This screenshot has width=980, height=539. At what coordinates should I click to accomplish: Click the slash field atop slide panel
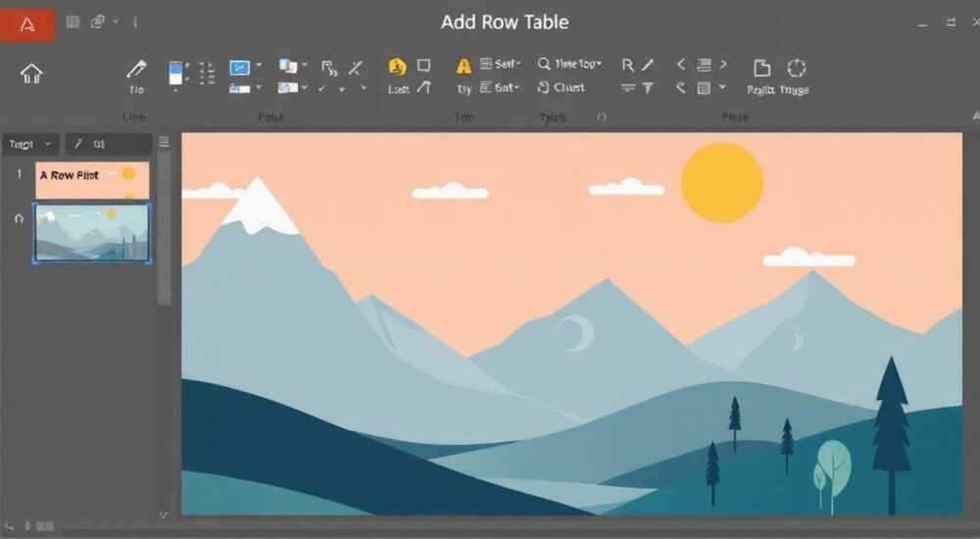tap(109, 144)
